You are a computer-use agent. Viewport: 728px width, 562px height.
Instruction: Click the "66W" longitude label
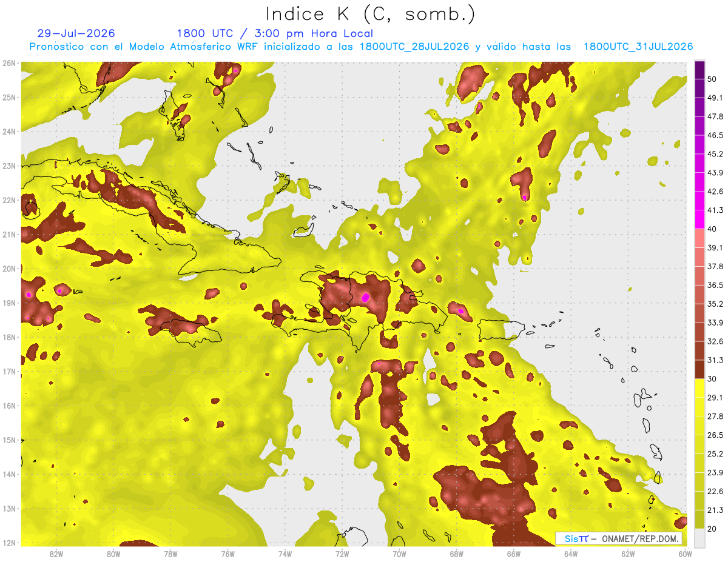pos(513,554)
